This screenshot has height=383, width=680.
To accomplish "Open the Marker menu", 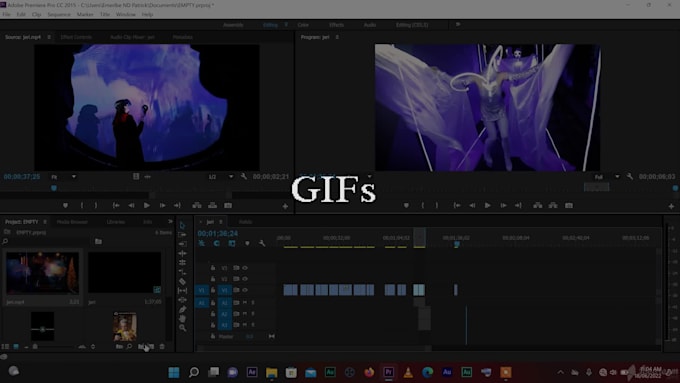I will pos(85,14).
